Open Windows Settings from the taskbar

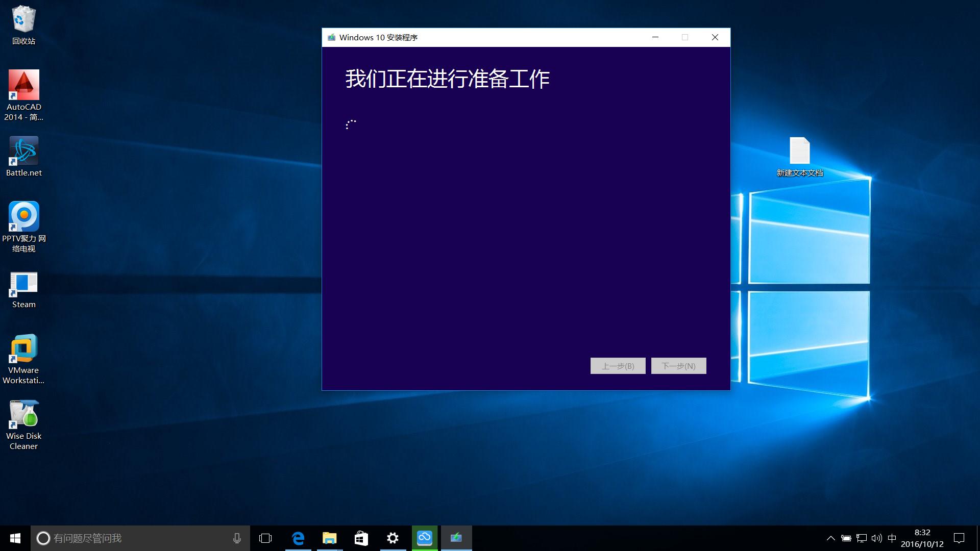tap(393, 538)
